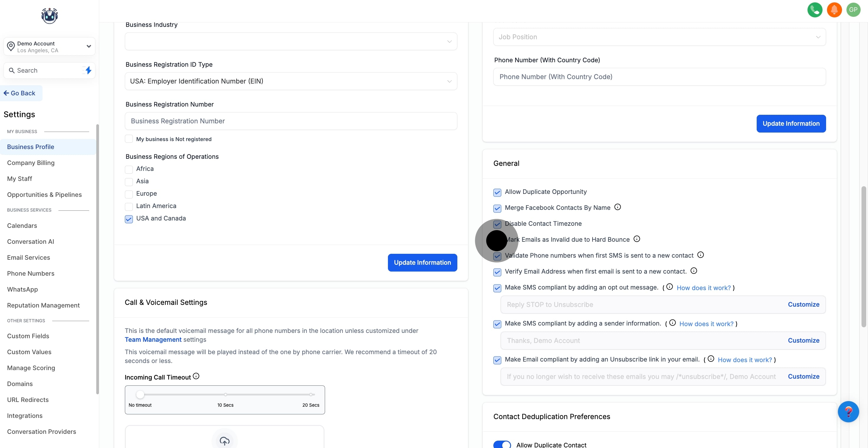868x448 pixels.
Task: Click the Business Registration Number field
Action: [291, 121]
